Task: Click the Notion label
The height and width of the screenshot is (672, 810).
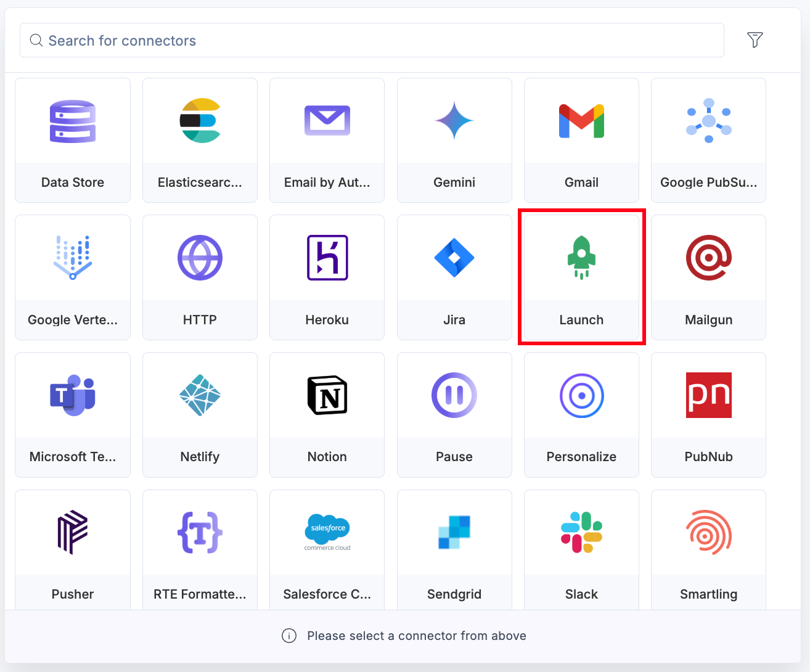Action: click(327, 457)
